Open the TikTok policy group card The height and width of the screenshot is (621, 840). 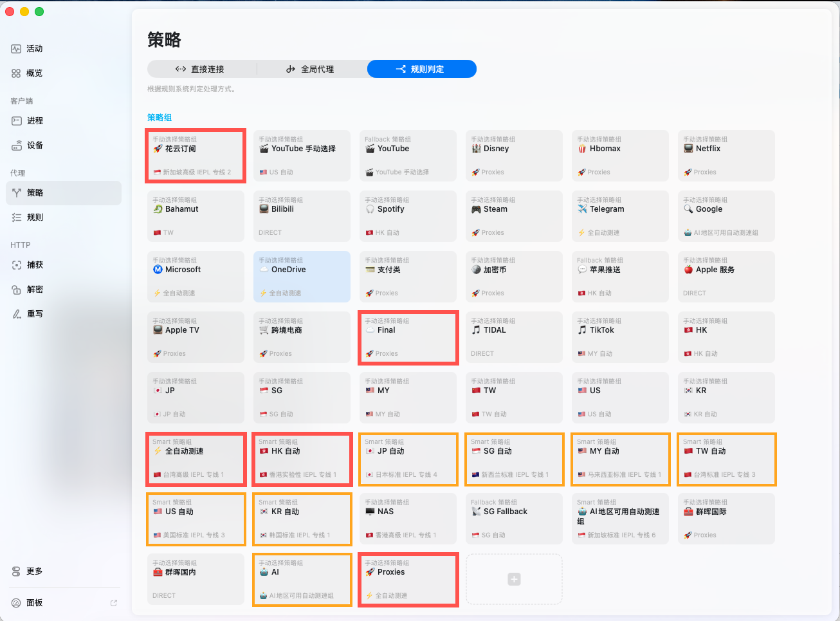point(620,337)
